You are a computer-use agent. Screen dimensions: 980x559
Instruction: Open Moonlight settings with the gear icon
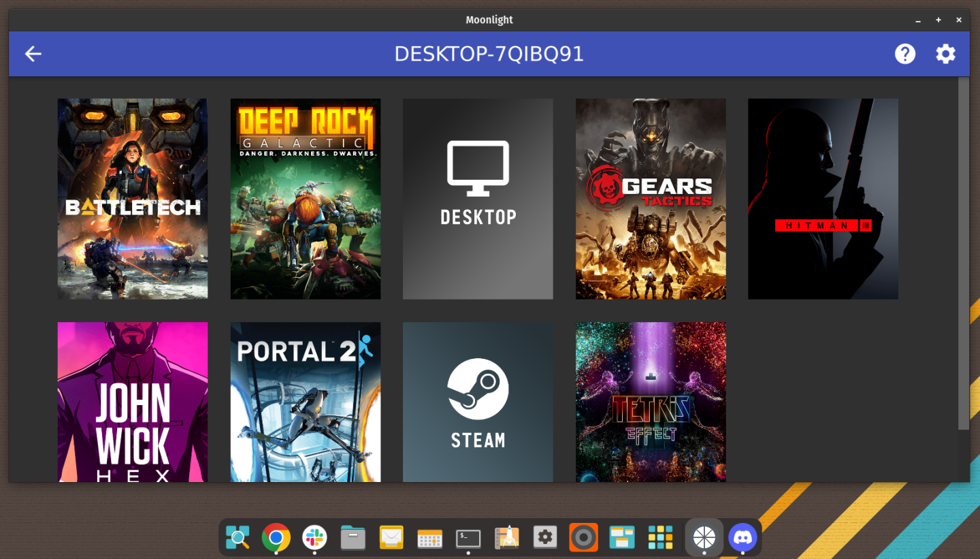pyautogui.click(x=945, y=54)
